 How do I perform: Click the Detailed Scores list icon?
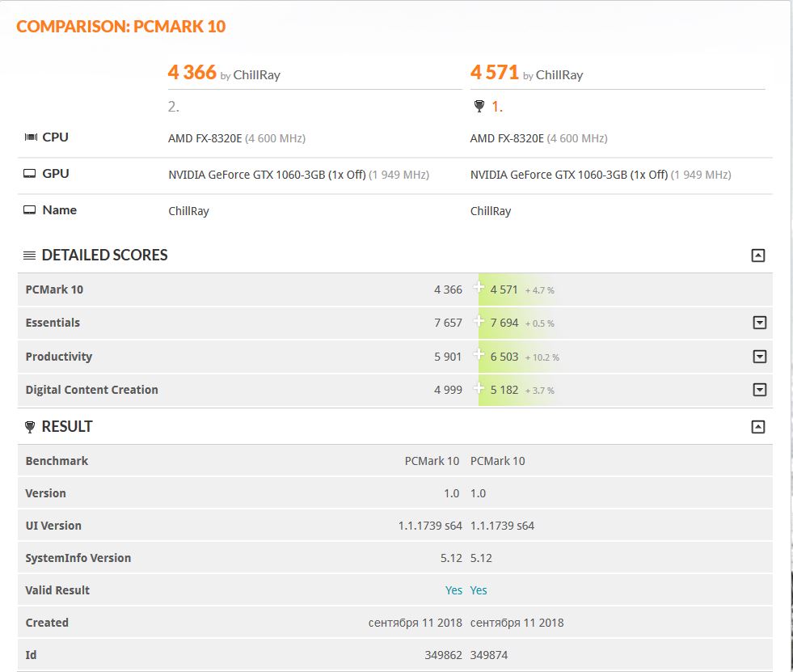click(x=29, y=256)
